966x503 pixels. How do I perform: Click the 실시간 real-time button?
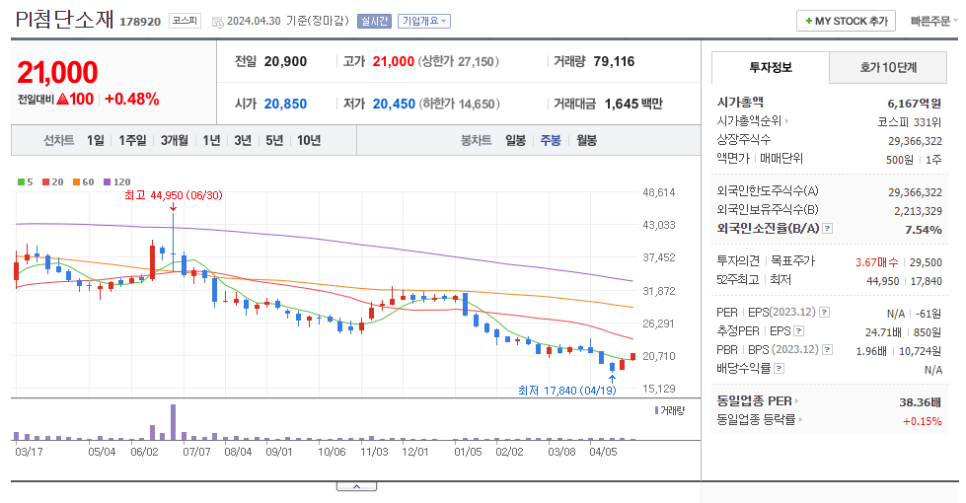pos(374,21)
